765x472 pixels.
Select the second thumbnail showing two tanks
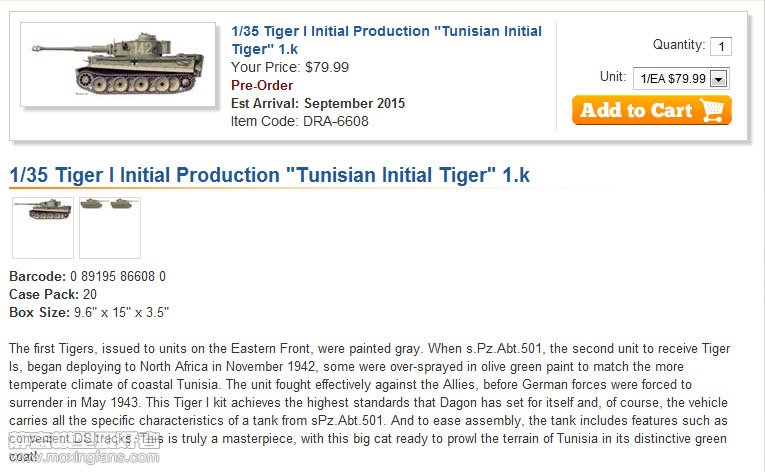click(110, 227)
